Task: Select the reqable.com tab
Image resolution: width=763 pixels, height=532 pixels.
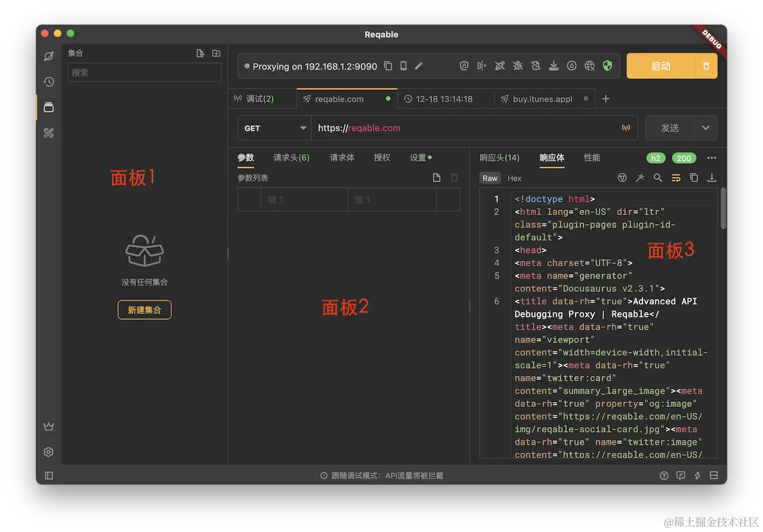Action: [347, 99]
